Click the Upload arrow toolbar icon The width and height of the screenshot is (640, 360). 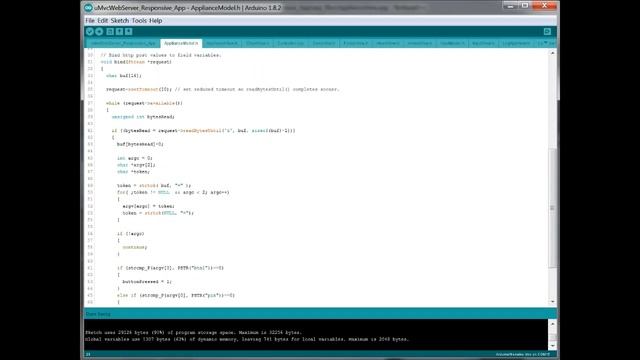pos(99,31)
